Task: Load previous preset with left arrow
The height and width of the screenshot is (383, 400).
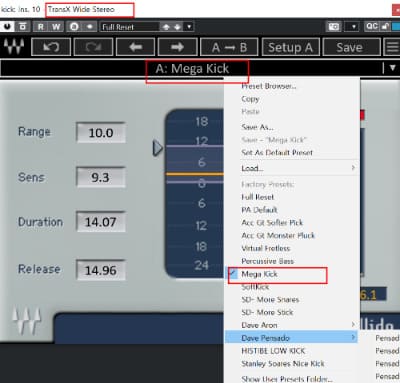Action: pyautogui.click(x=135, y=47)
